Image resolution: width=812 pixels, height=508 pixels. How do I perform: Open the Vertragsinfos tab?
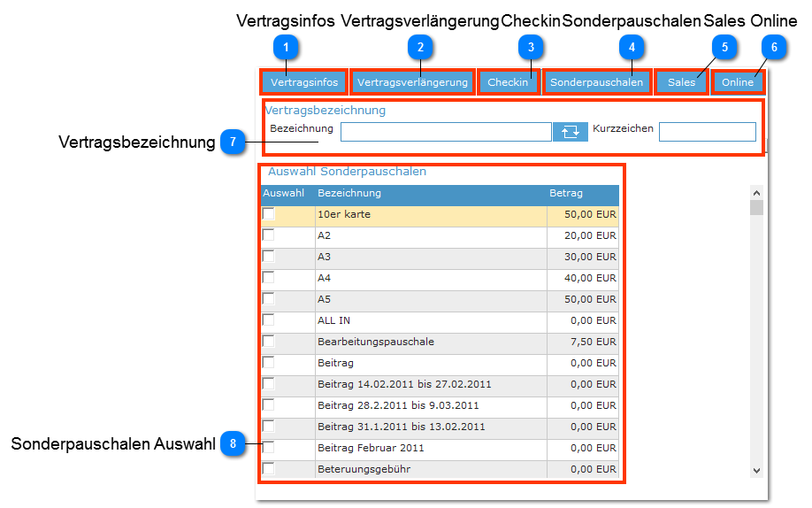[304, 82]
